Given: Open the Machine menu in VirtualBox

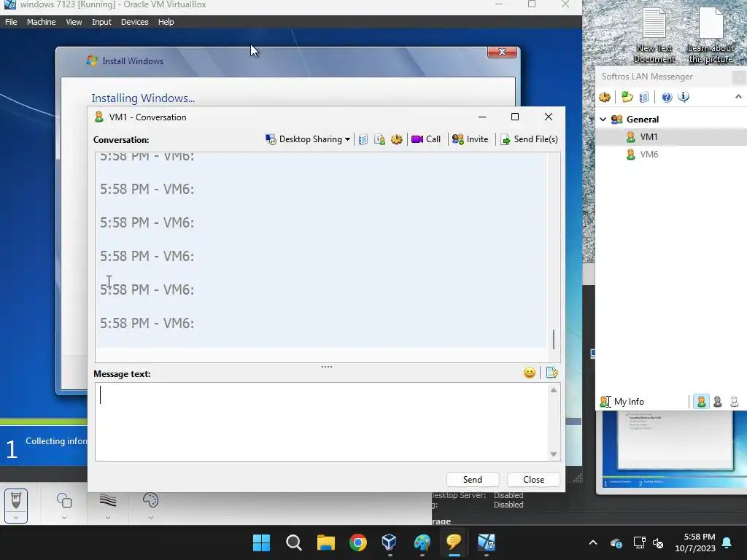Looking at the screenshot, I should (41, 22).
